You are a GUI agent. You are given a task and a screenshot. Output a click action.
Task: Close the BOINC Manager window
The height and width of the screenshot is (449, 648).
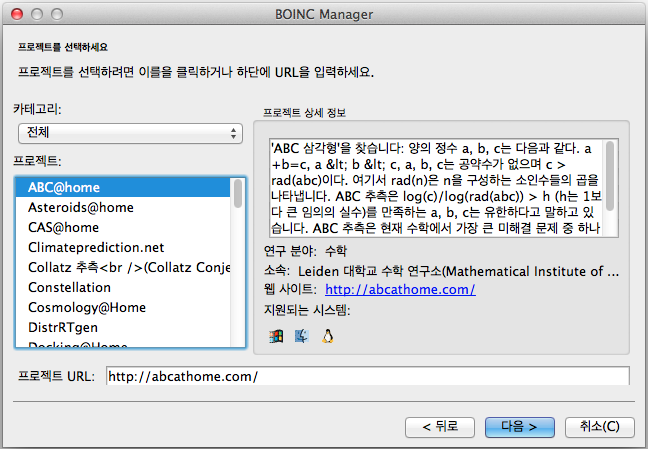tap(17, 14)
